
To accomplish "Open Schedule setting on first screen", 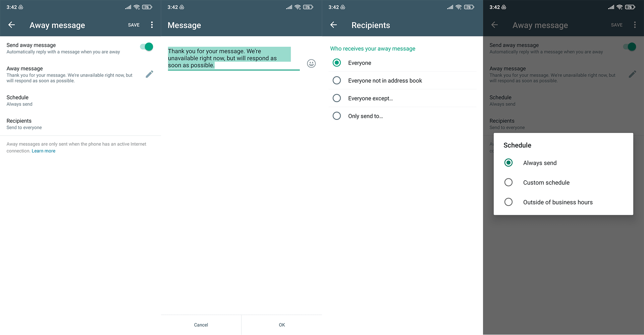I will [x=80, y=100].
